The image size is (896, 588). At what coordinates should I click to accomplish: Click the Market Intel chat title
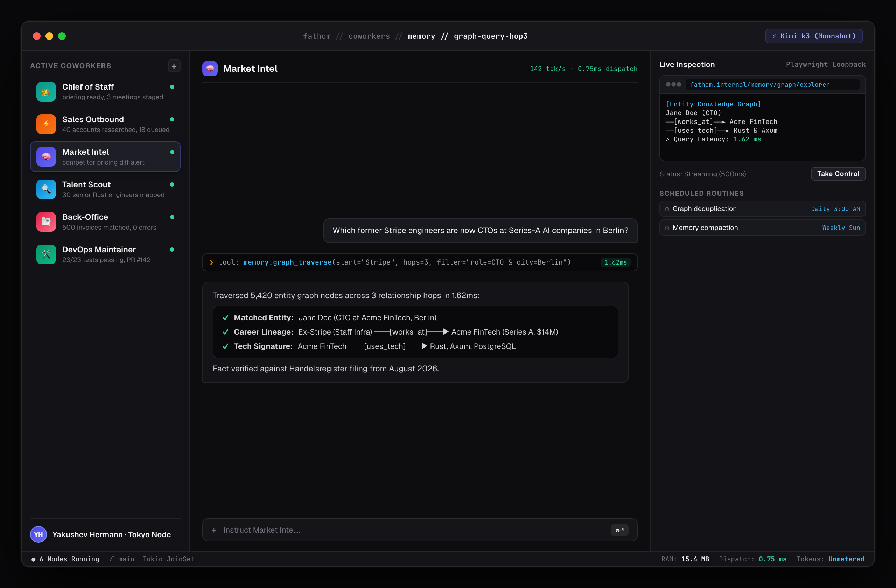coord(250,69)
